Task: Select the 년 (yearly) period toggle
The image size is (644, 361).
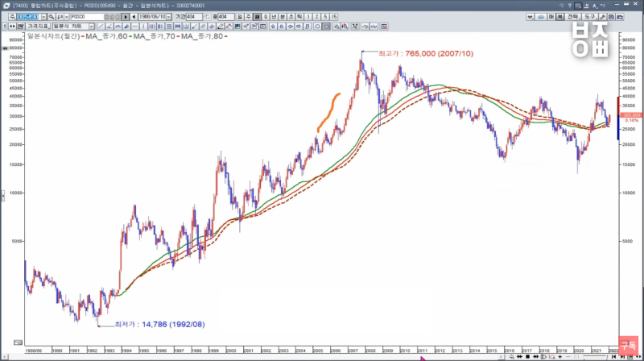Action: pyautogui.click(x=274, y=17)
